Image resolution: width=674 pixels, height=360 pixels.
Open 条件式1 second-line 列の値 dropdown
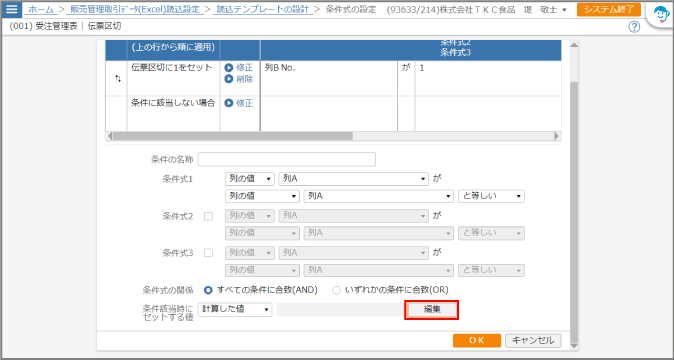tap(262, 196)
